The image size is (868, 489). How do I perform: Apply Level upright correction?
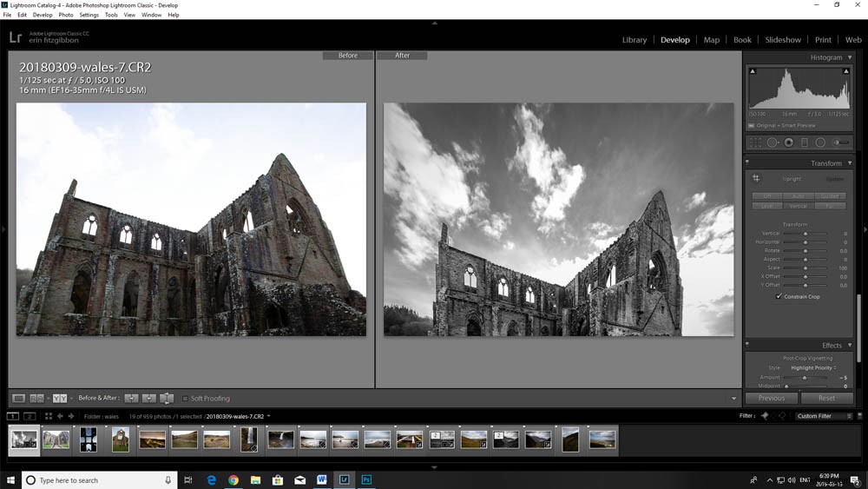(x=766, y=206)
